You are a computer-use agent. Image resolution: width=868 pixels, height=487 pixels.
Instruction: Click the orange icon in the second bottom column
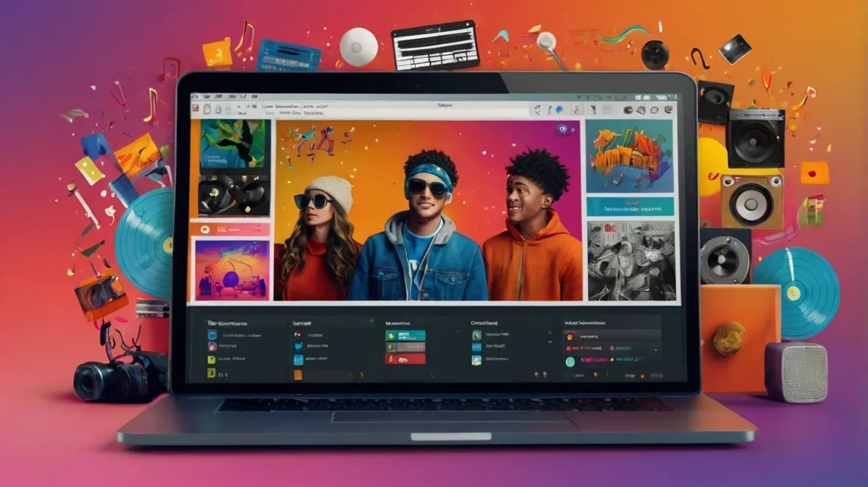[298, 373]
